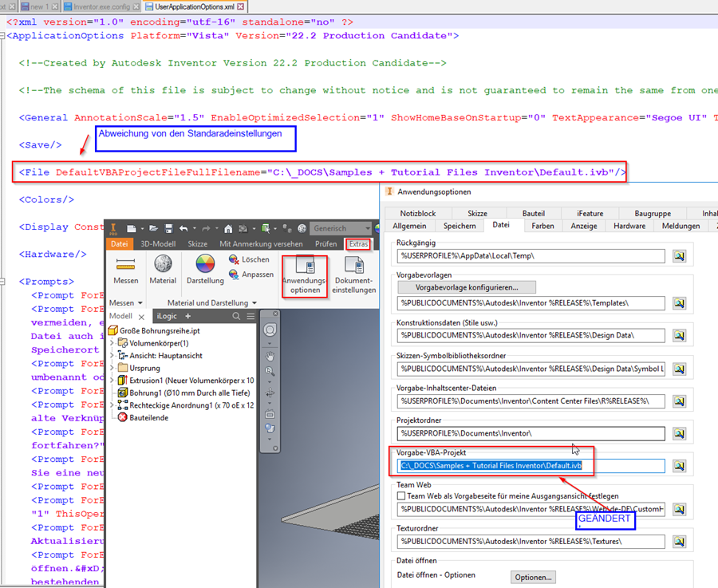This screenshot has width=718, height=588.
Task: Click into the Vorgabe-VBA-Projekt path field
Action: coord(531,466)
